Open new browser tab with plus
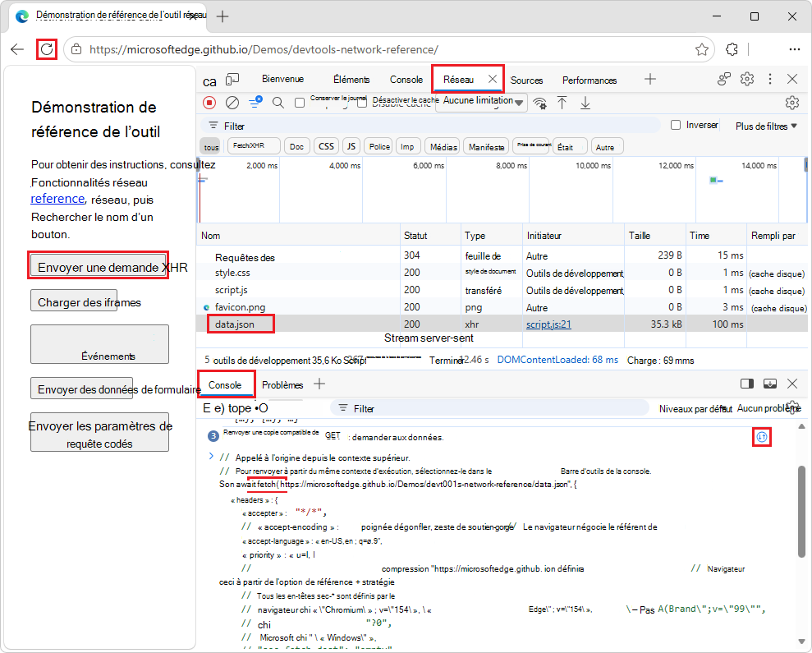 coord(222,16)
